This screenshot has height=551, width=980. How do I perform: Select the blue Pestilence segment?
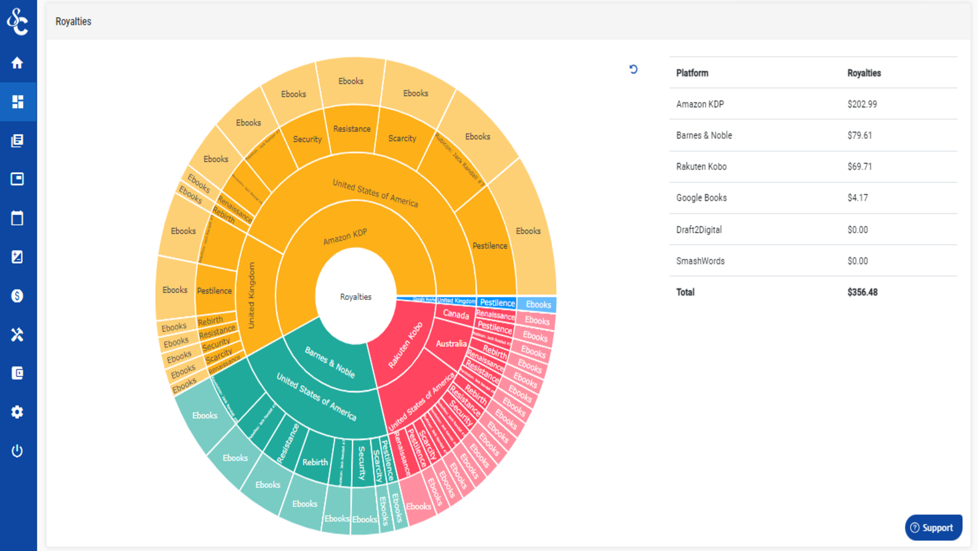tap(497, 302)
